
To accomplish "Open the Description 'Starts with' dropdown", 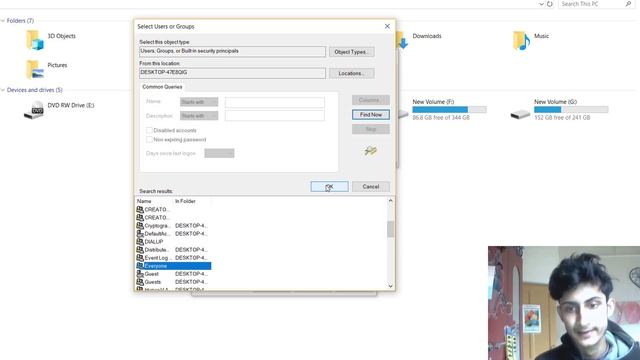I will click(199, 116).
